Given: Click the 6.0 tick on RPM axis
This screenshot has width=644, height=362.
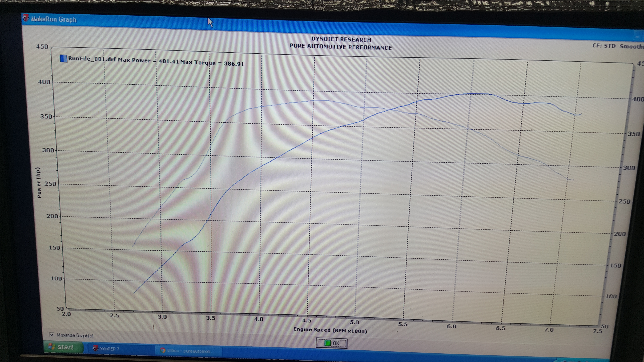Looking at the screenshot, I should (x=451, y=326).
